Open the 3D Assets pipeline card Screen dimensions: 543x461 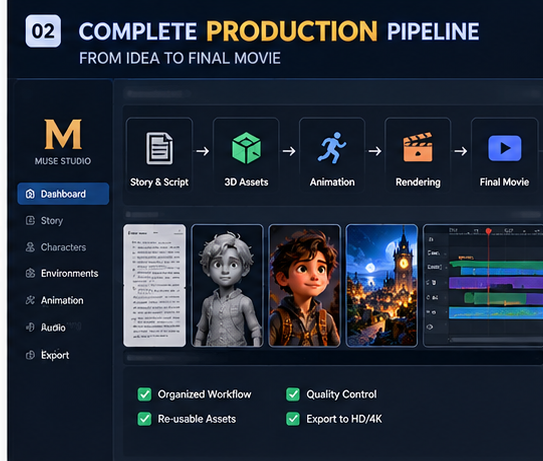246,154
